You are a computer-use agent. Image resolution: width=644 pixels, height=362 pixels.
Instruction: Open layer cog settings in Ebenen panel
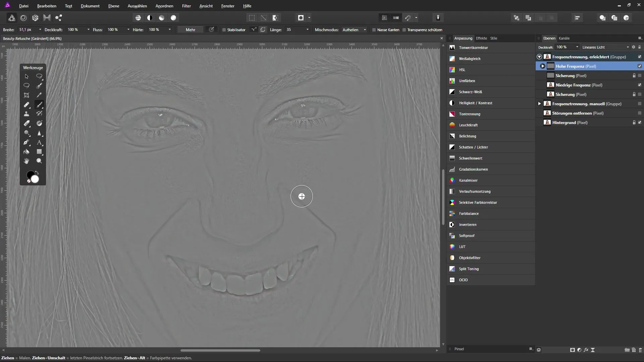[x=634, y=47]
